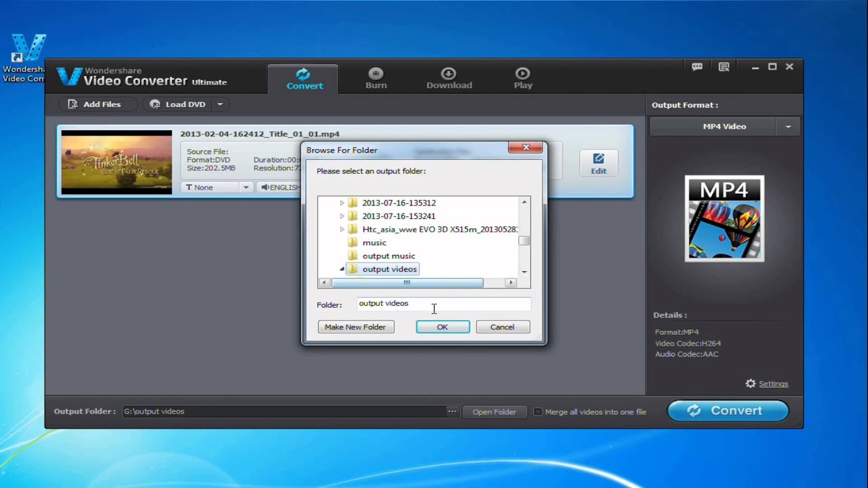Click horizontal scrollbar right arrow in folder tree
The height and width of the screenshot is (488, 868).
click(511, 283)
